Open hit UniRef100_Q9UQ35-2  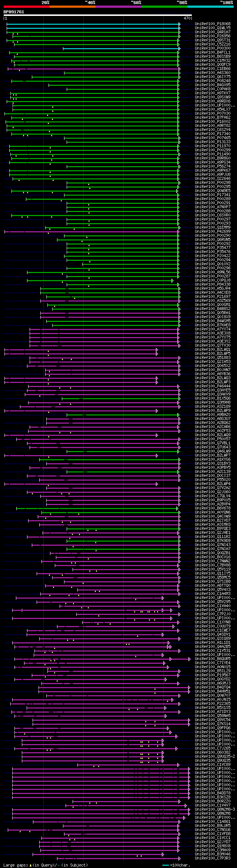click(x=215, y=757)
